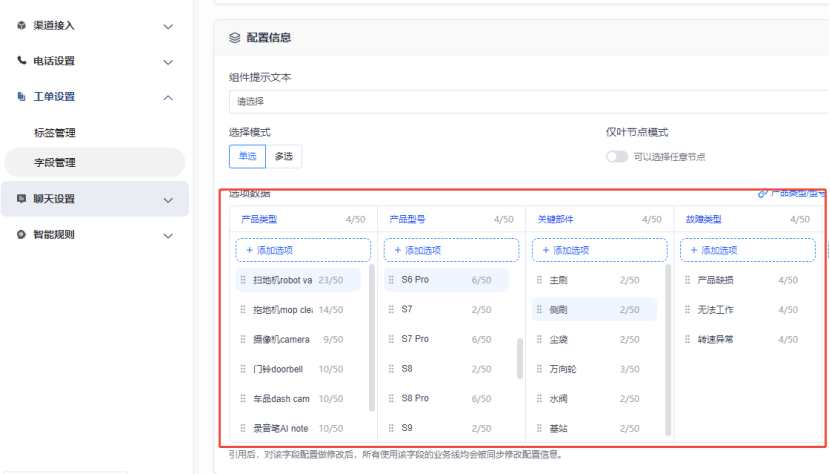Click the 产品型号 column header
This screenshot has height=474, width=830.
tap(408, 219)
